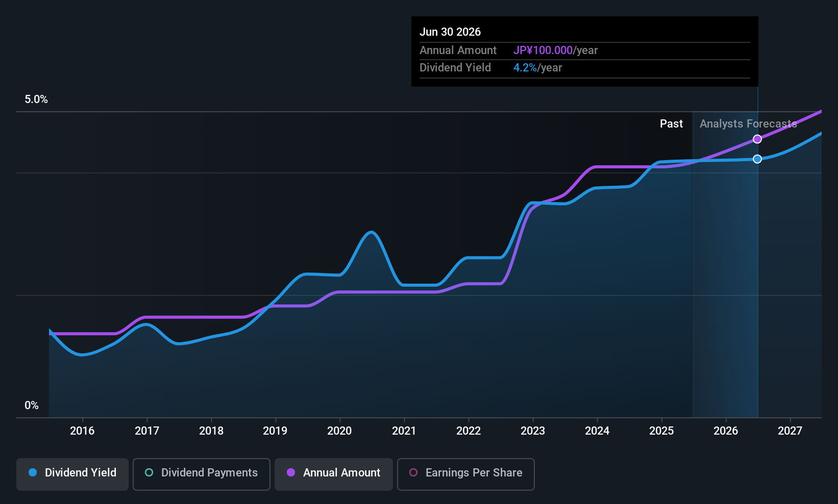Toggle the Dividend Yield series visibility

72,474
